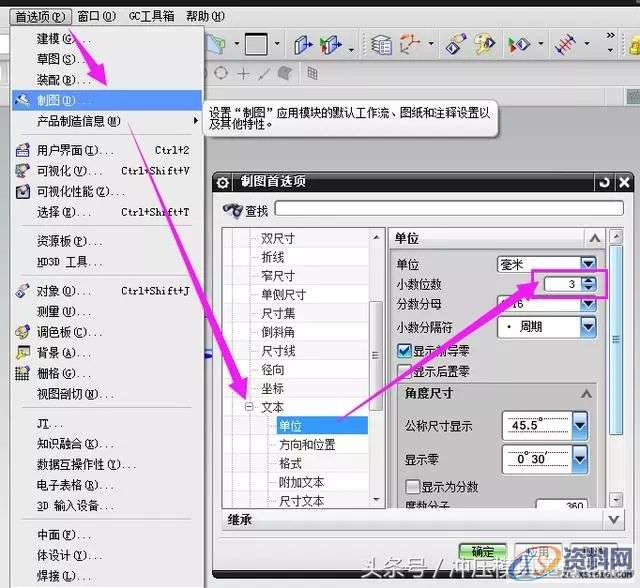
Task: Collapse the 单位 section header
Action: (595, 238)
